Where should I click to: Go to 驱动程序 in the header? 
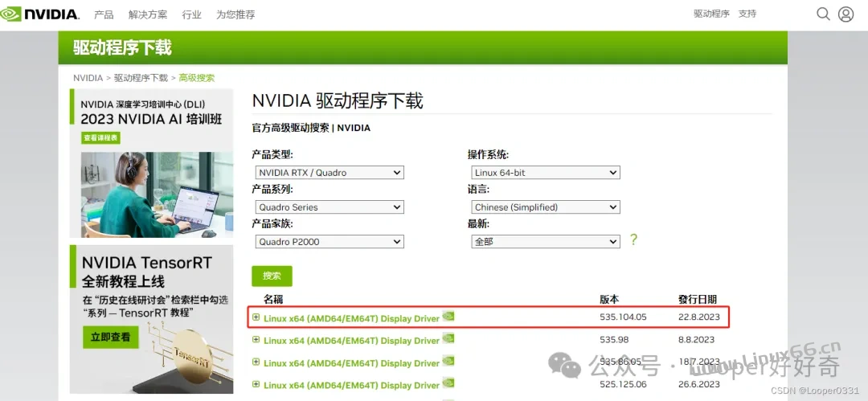click(x=711, y=14)
